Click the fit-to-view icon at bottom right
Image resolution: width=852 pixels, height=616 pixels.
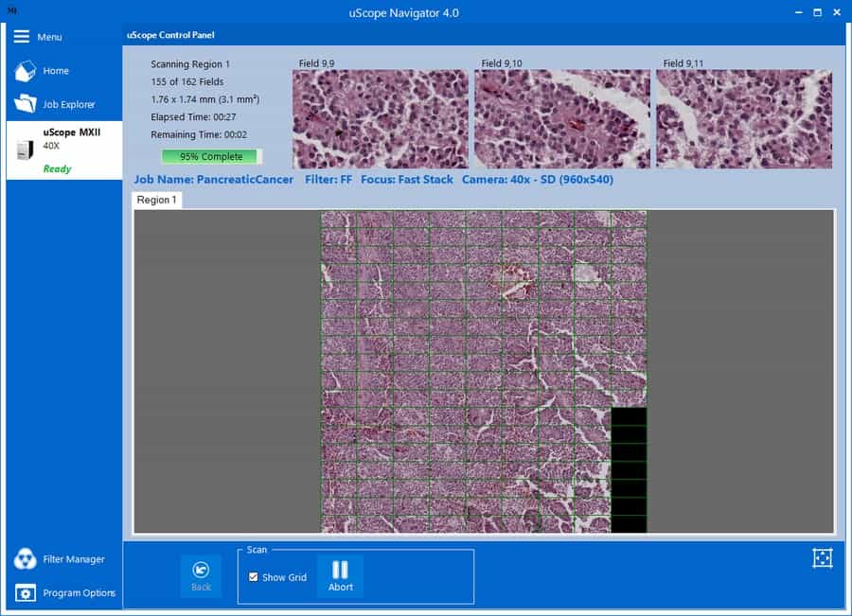tap(822, 558)
